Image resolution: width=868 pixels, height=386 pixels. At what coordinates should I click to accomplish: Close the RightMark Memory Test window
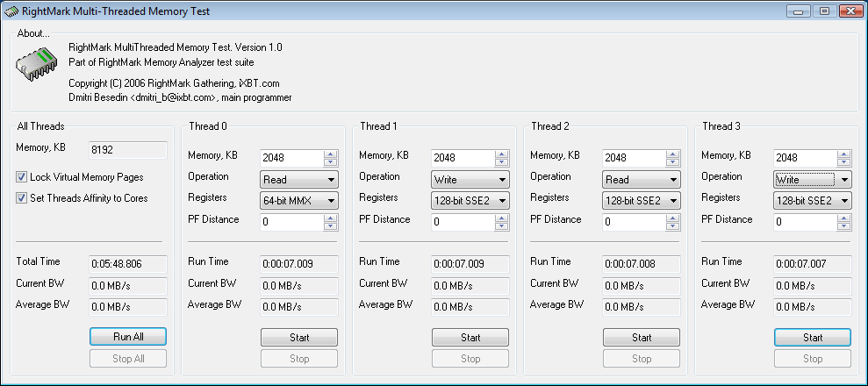click(x=851, y=11)
